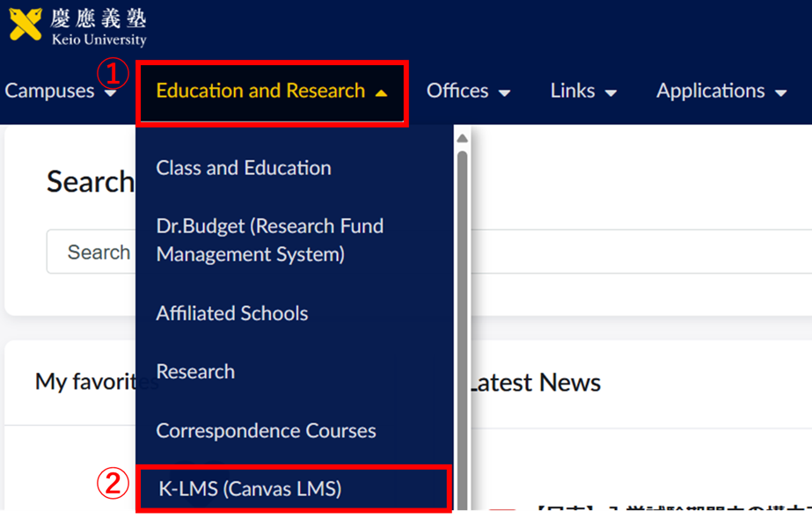Select the Research menu item
This screenshot has width=812, height=526.
click(195, 372)
